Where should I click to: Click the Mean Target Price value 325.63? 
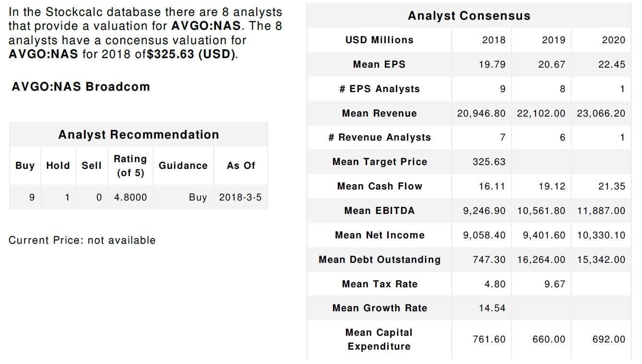coord(489,162)
